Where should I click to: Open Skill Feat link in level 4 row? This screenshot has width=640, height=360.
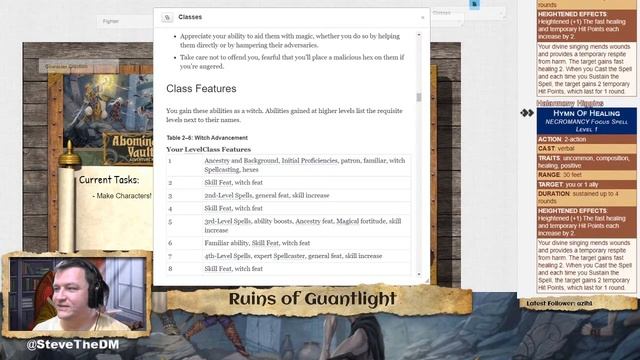click(x=218, y=208)
